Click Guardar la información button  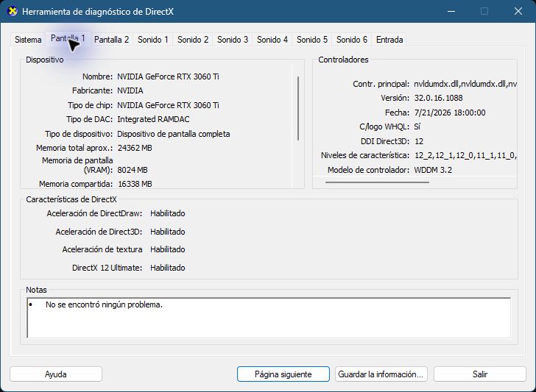[381, 374]
